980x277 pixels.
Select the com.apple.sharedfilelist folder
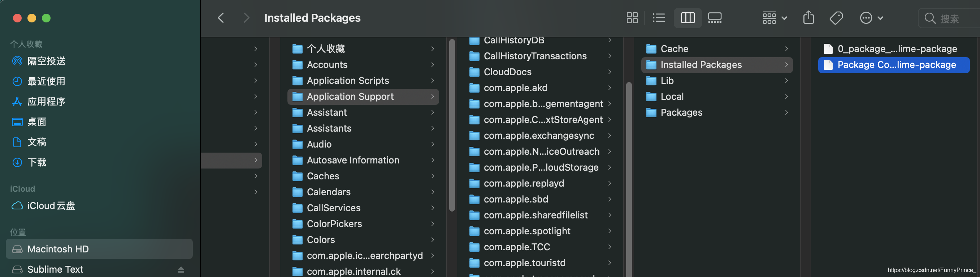(540, 215)
